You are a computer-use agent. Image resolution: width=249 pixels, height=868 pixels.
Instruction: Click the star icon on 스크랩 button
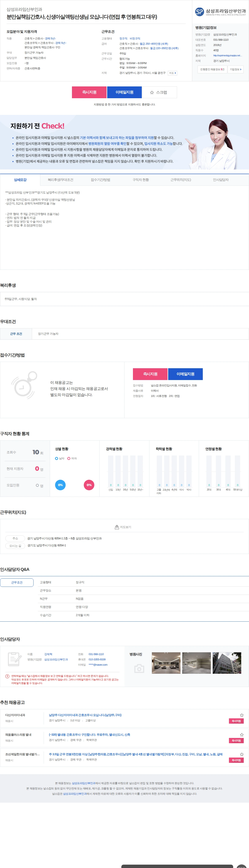click(152, 92)
